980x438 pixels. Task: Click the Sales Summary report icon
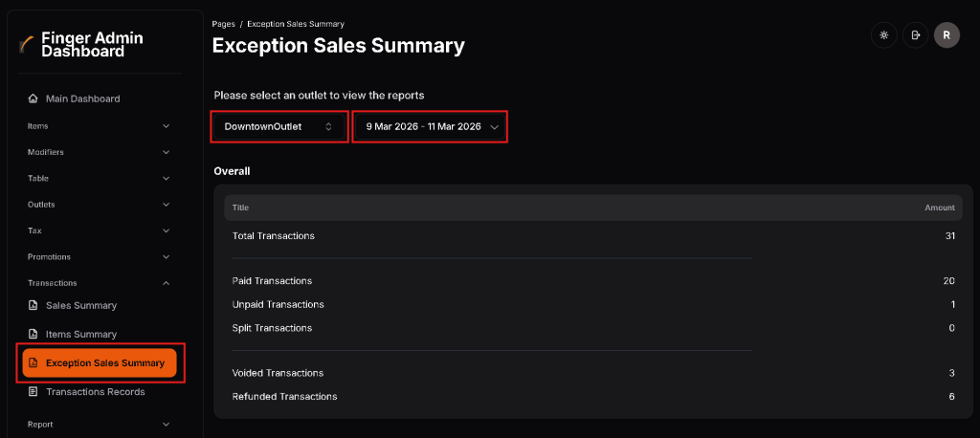33,306
